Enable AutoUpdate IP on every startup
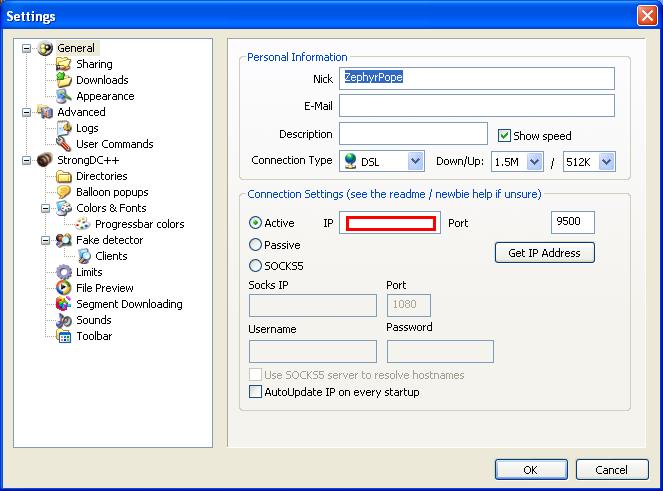This screenshot has height=491, width=663. pyautogui.click(x=255, y=392)
